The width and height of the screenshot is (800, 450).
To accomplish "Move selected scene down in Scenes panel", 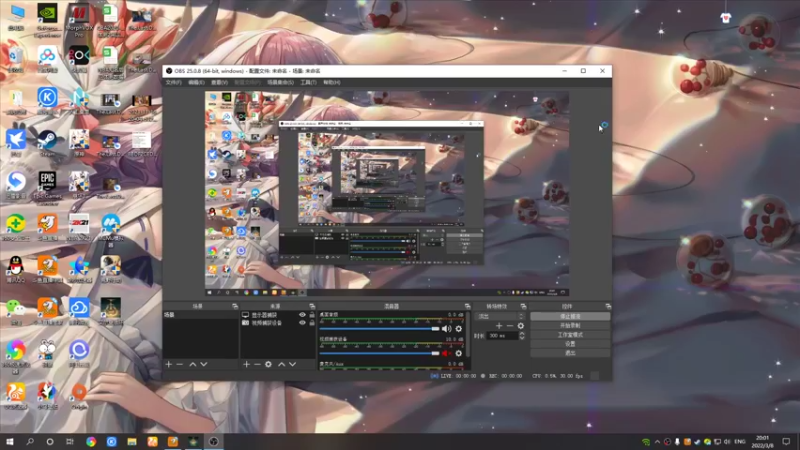I will (x=204, y=364).
